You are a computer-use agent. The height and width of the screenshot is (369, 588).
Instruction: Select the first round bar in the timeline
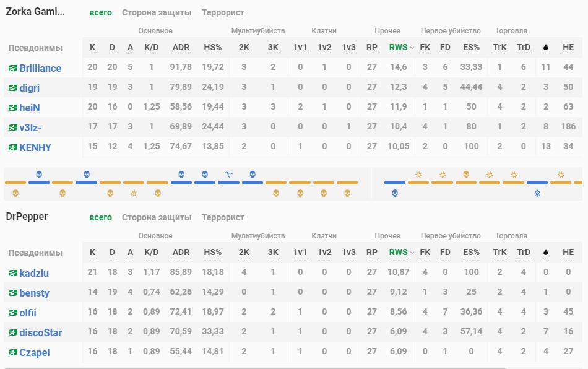tap(15, 183)
